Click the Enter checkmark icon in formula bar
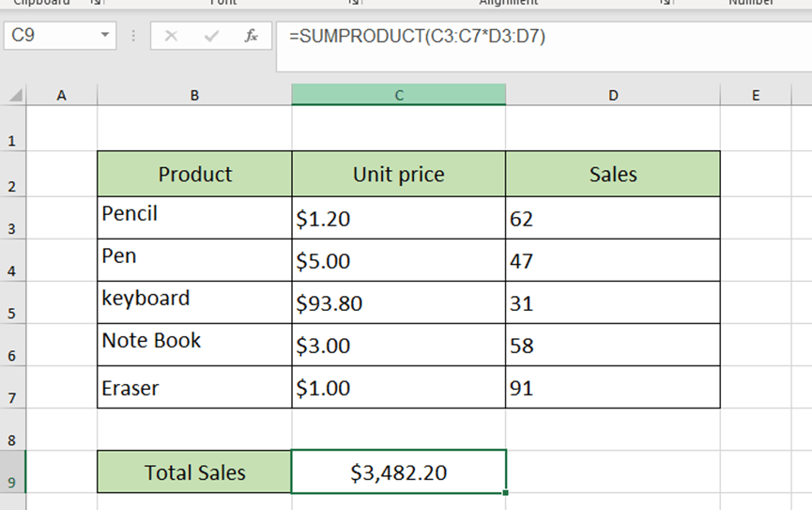Viewport: 812px width, 510px height. (x=211, y=36)
